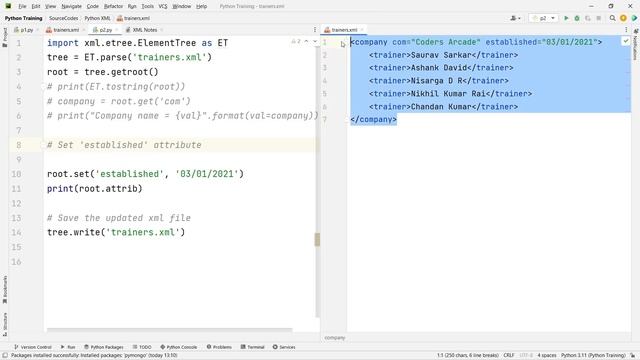Screen dimensions: 640x360
Task: Open the Code menu
Action: coord(93,6)
